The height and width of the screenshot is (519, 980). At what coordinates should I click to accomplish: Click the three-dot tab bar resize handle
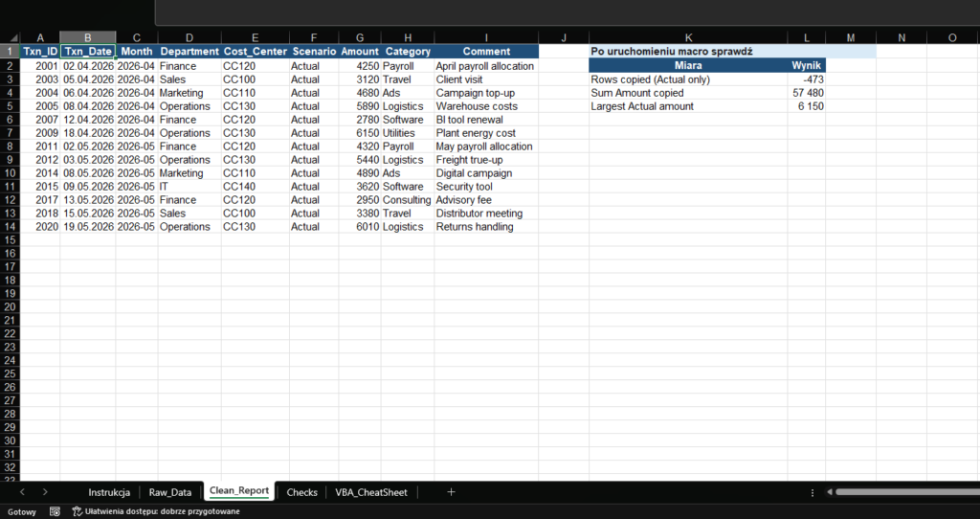[813, 492]
